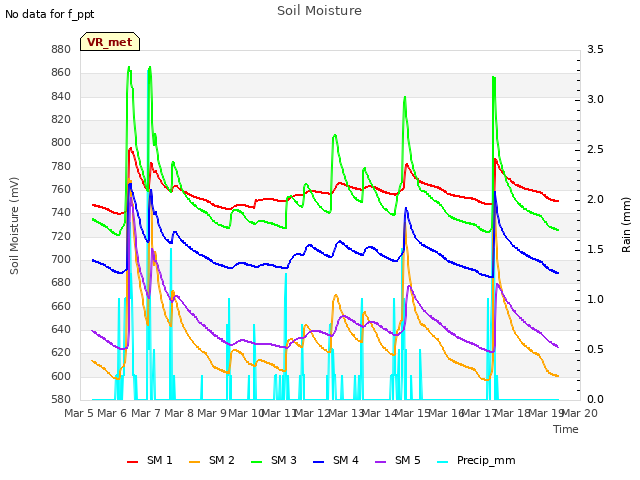Click the 800 left-axis tick label
The height and width of the screenshot is (480, 640).
tap(61, 143)
